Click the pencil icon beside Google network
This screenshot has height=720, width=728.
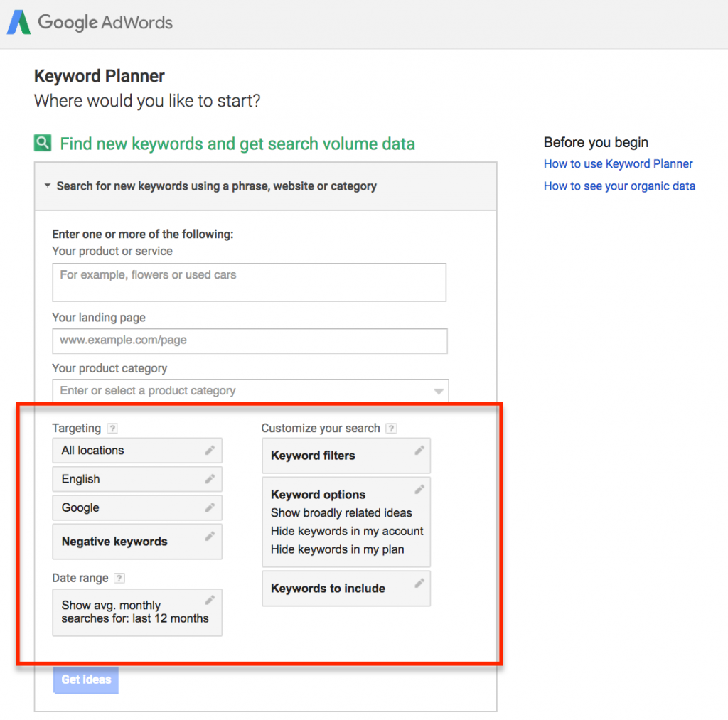pos(210,507)
